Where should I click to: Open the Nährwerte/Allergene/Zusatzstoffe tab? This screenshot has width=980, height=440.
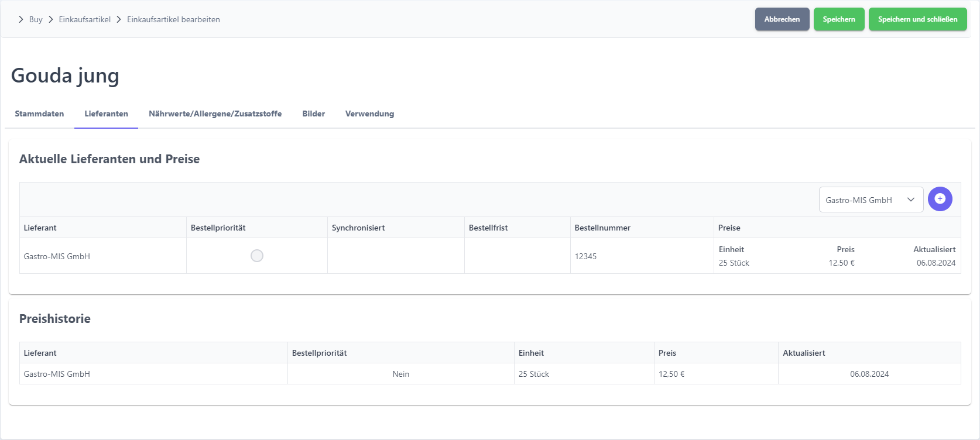215,114
